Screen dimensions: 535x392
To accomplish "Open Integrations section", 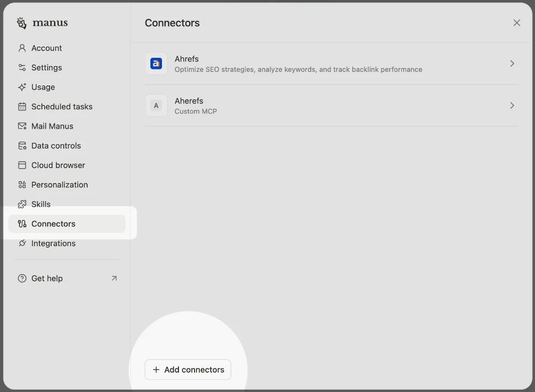I will click(67, 243).
